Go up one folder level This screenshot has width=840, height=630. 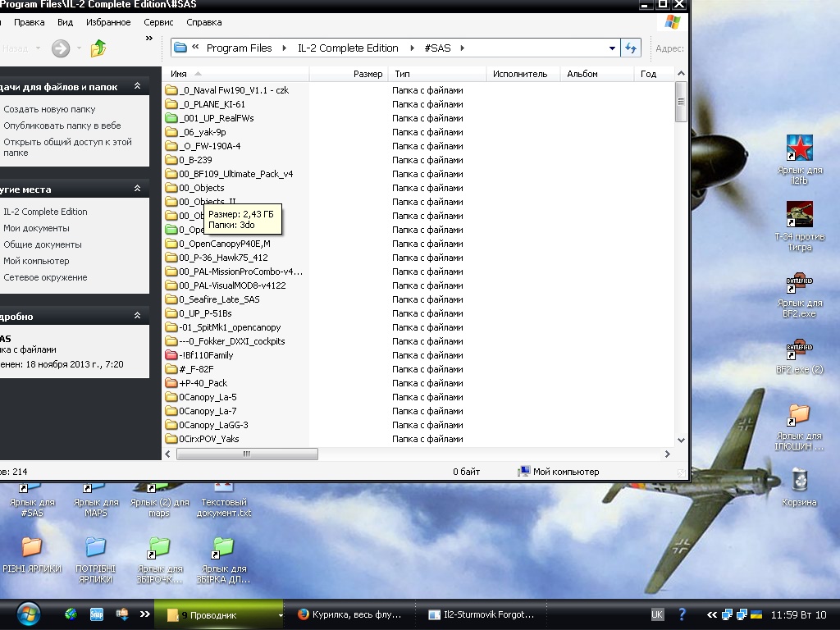pos(98,48)
